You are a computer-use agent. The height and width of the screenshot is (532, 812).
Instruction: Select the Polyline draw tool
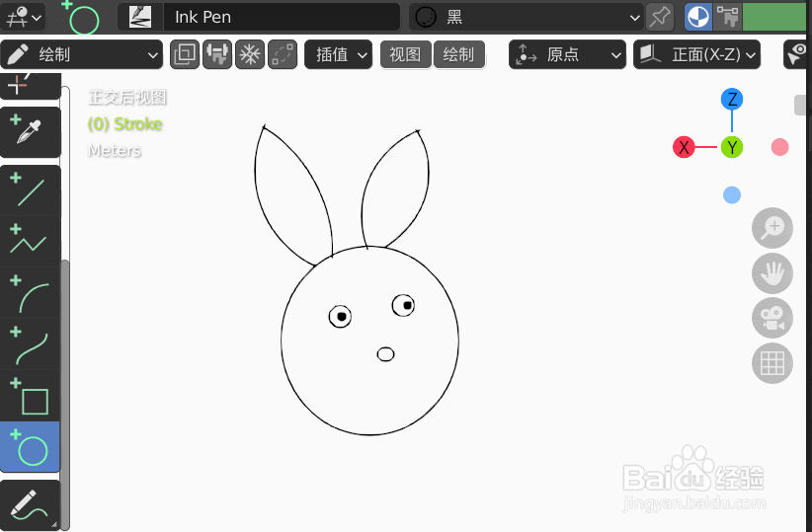pyautogui.click(x=30, y=241)
